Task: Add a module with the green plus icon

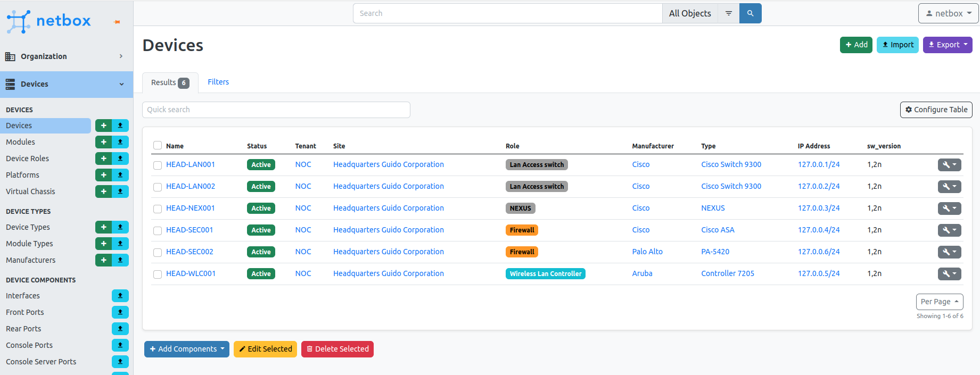Action: (x=103, y=142)
